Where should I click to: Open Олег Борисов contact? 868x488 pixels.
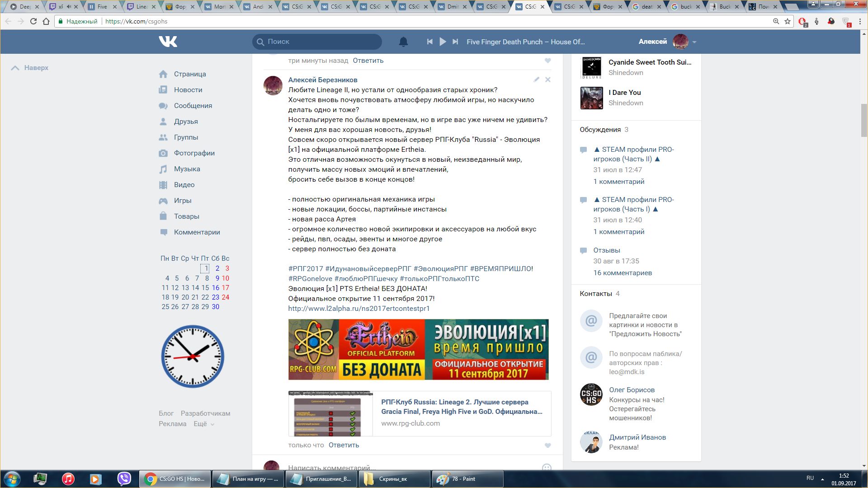(x=632, y=390)
